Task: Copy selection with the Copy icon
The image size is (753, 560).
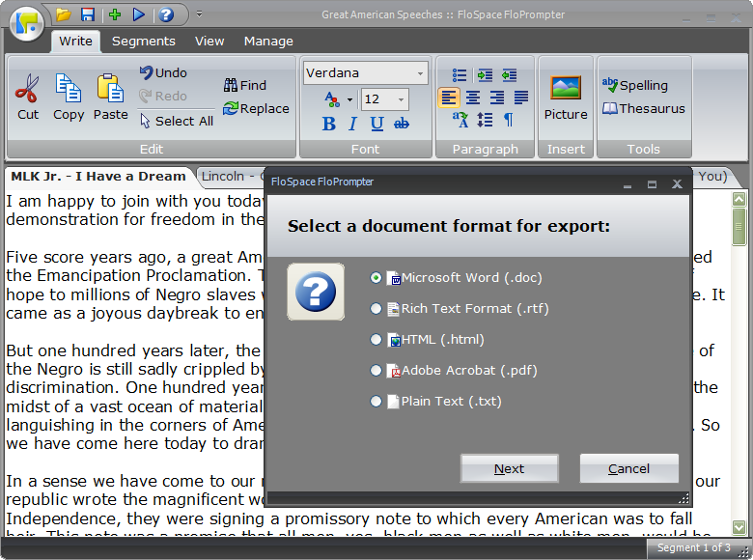Action: point(69,98)
